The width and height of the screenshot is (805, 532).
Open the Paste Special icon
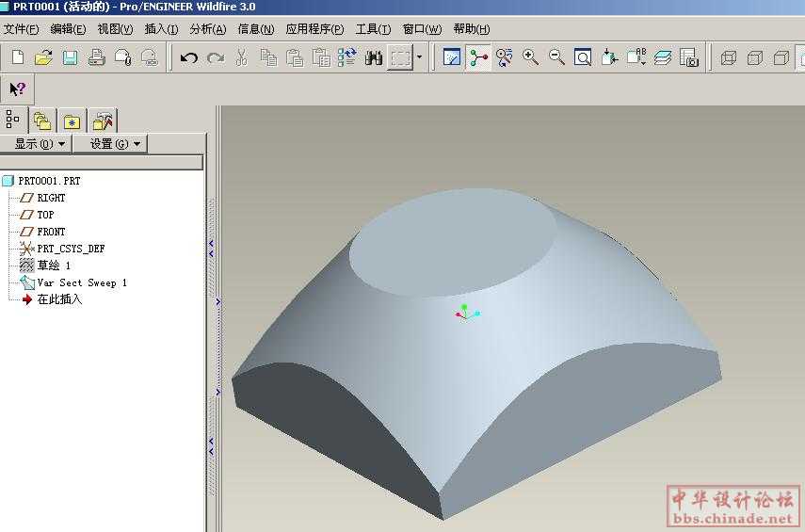pos(321,57)
